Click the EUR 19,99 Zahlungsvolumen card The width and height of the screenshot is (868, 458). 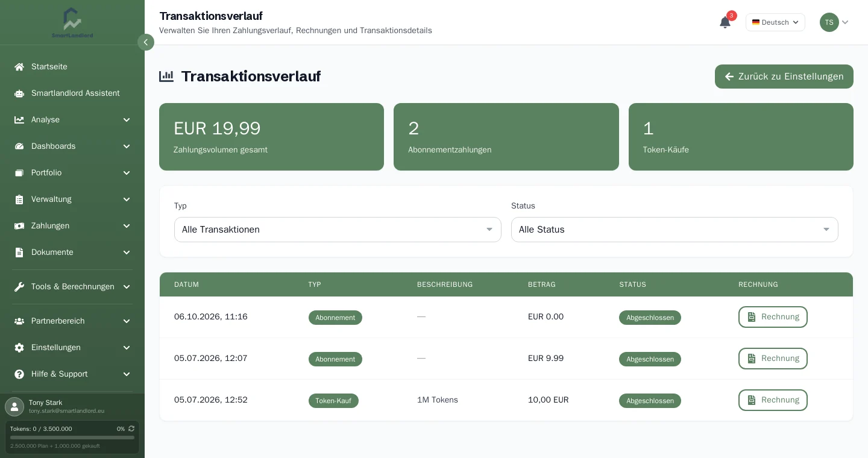(271, 137)
